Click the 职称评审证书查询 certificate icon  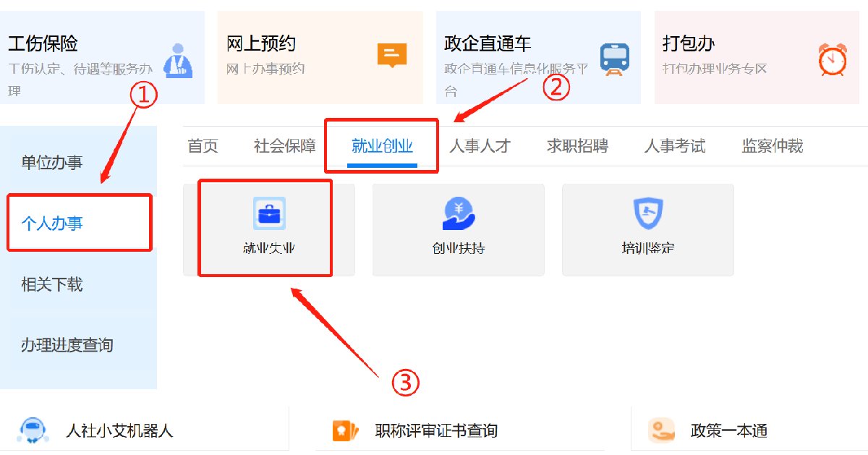click(x=345, y=430)
